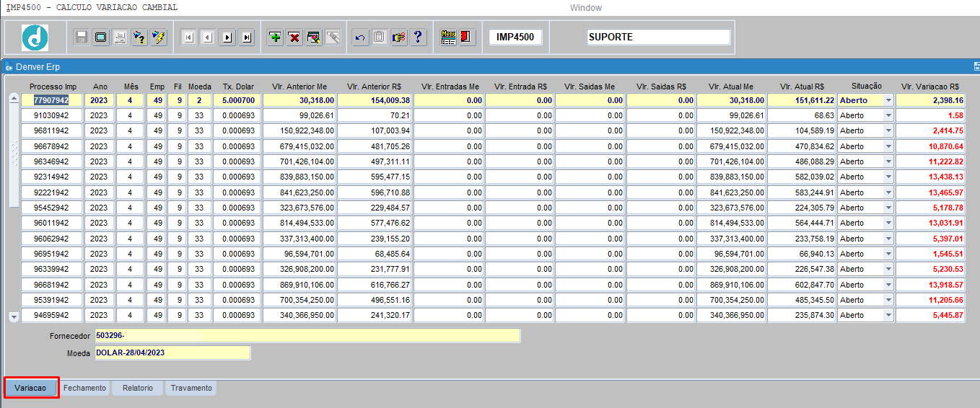Open Situação dropdown for process 95452942
Screen dimensions: 980x408
click(x=888, y=208)
